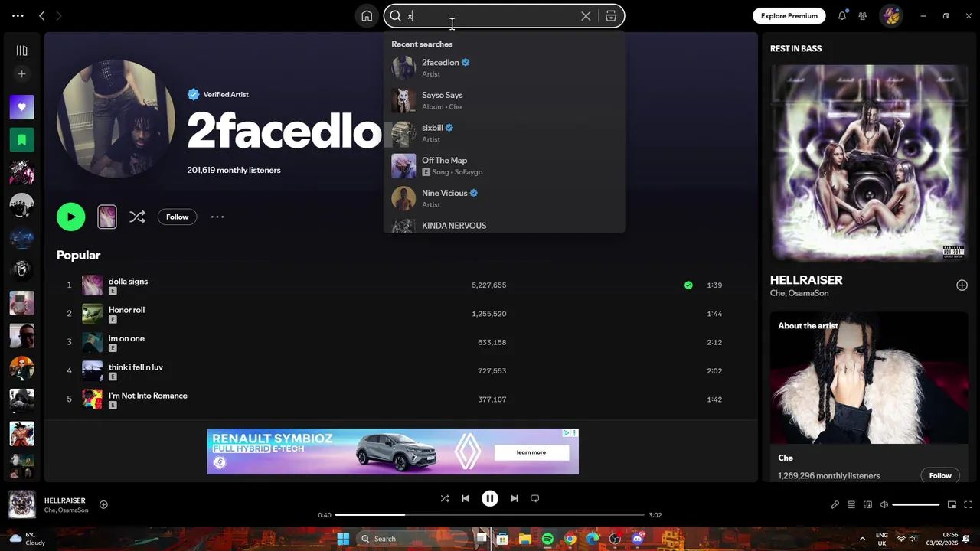Mute using the volume speaker icon

pos(884,504)
